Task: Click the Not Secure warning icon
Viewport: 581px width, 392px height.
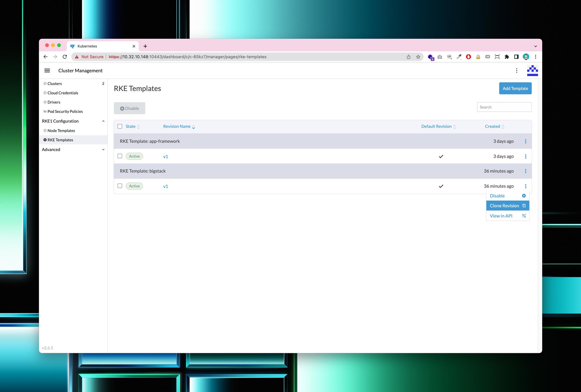Action: pos(77,57)
